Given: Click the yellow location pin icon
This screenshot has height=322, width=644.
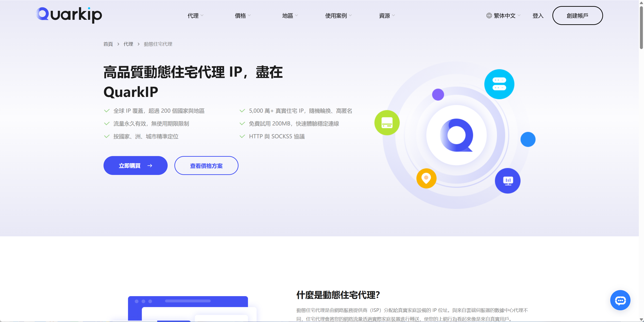Looking at the screenshot, I should point(426,178).
